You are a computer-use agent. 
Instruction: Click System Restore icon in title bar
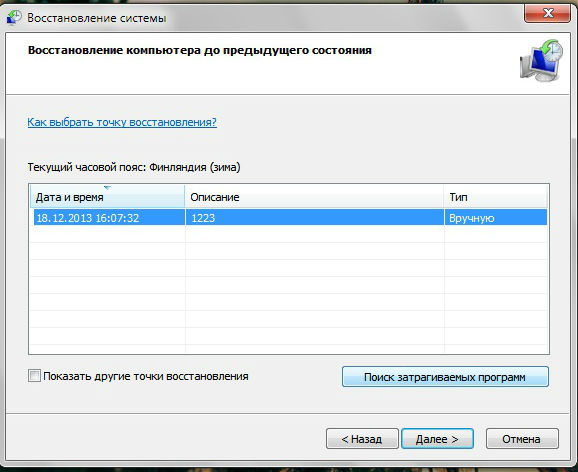pos(14,17)
